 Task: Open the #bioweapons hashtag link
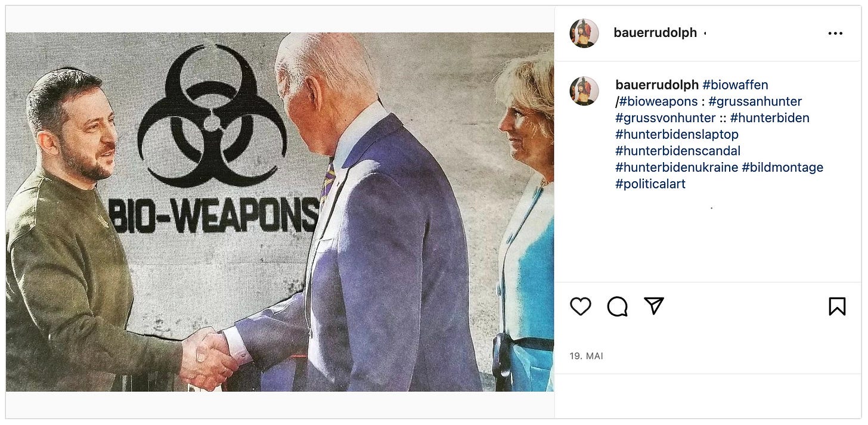click(x=658, y=101)
